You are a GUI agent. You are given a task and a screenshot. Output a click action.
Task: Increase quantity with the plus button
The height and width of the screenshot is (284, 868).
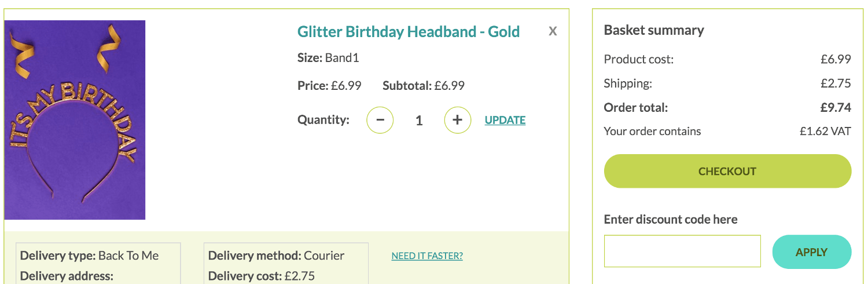(458, 120)
